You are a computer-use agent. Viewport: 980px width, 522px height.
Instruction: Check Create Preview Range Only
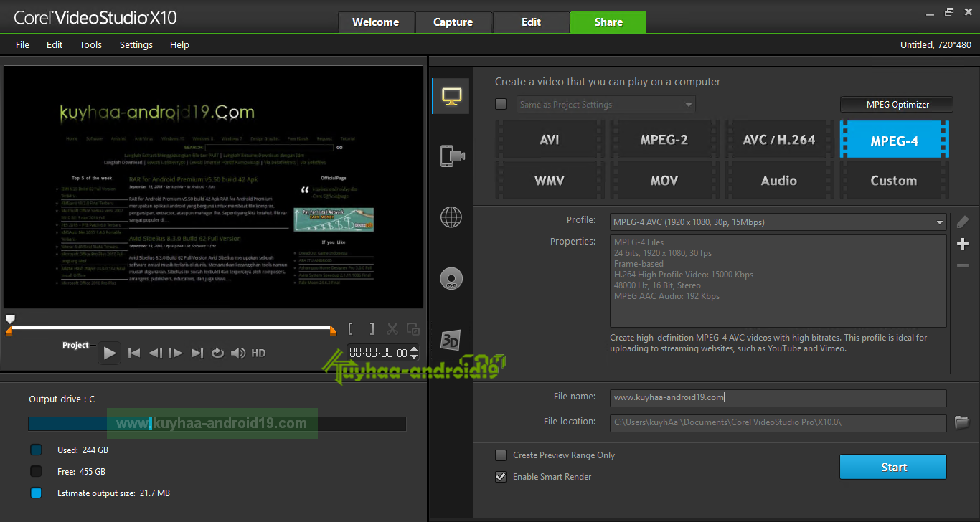[501, 455]
